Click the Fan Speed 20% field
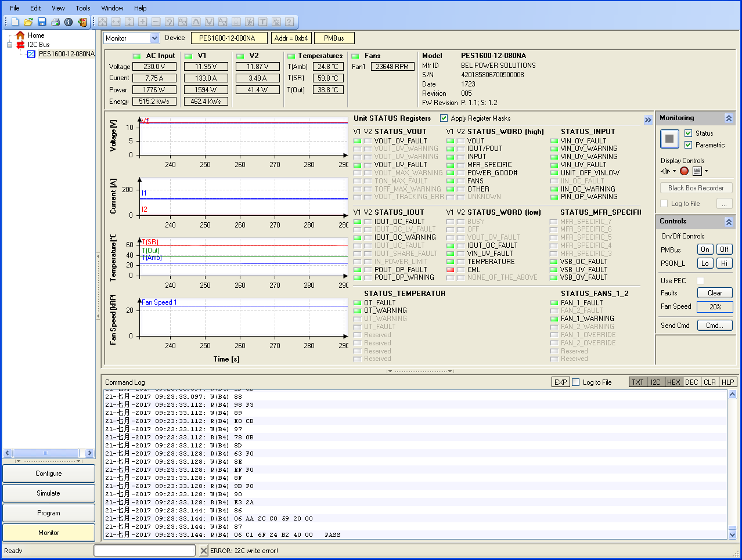Image resolution: width=742 pixels, height=560 pixels. 715,307
